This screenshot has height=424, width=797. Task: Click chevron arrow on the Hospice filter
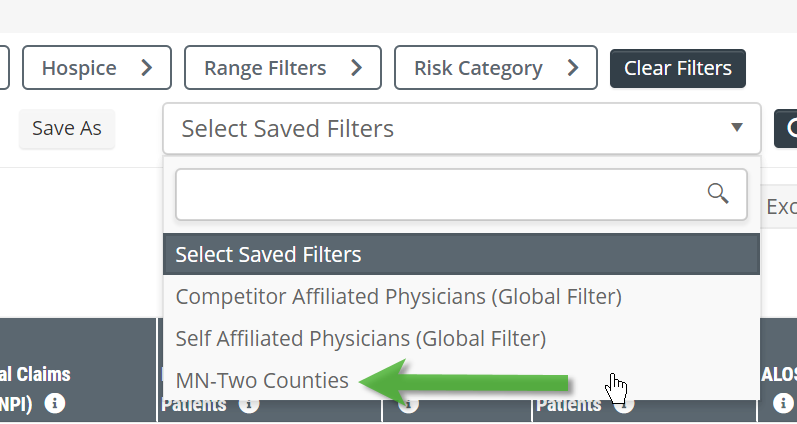[x=146, y=68]
